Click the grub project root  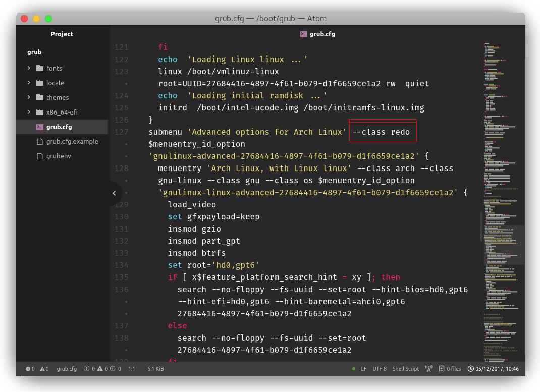(34, 52)
